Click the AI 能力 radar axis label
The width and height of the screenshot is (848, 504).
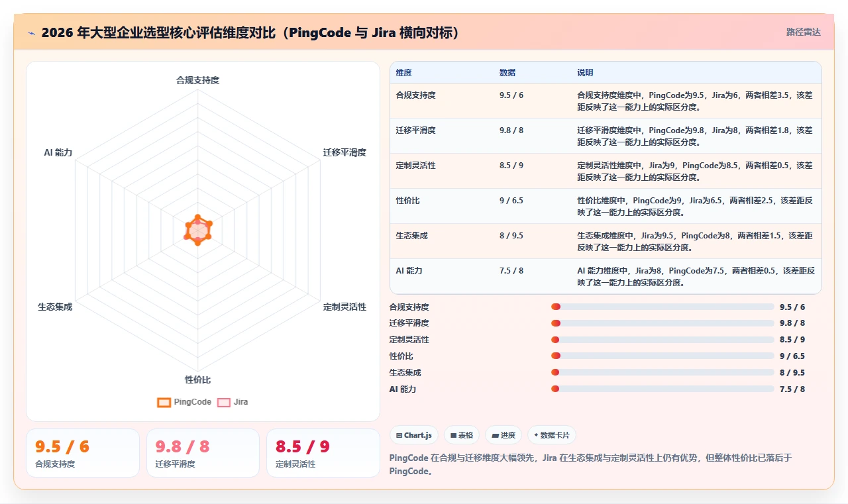tap(58, 152)
